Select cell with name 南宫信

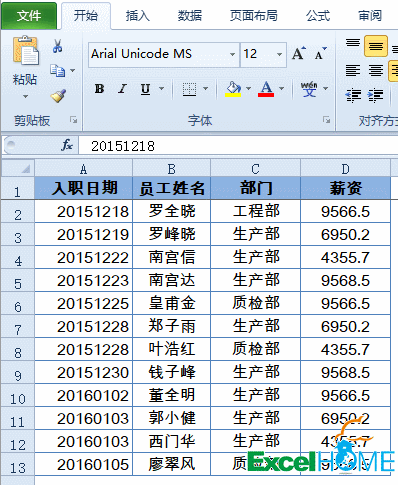point(172,257)
